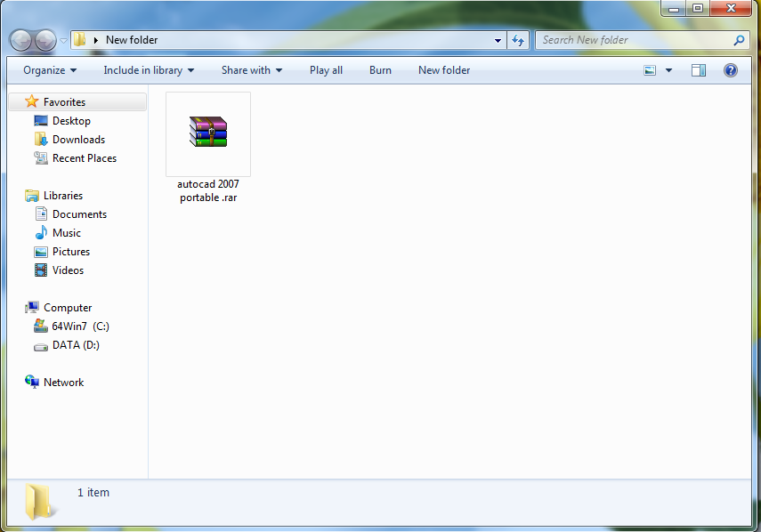Open the autocad 2007 portable .rar archive
761x532 pixels.
pos(208,133)
